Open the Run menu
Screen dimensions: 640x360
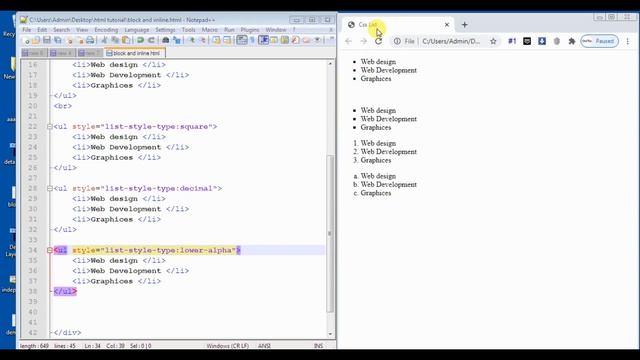tap(229, 30)
